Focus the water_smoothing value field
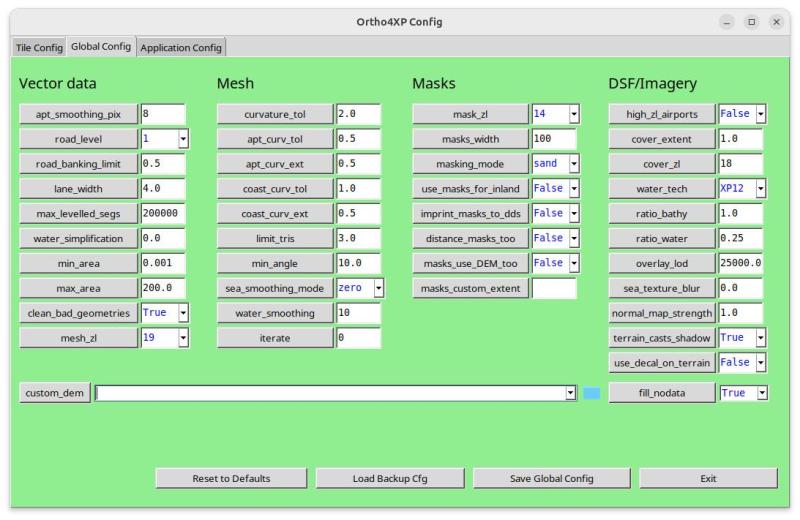Screen dimensions: 800x520 coord(358,313)
